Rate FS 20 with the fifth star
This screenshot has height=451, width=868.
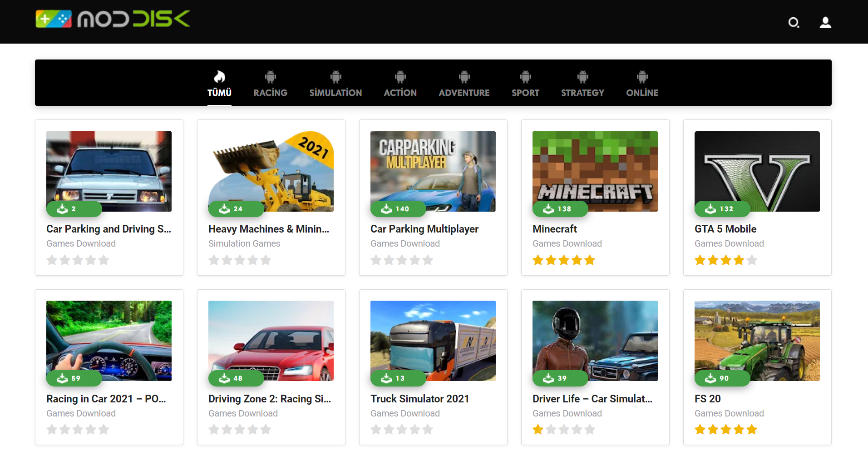click(x=752, y=430)
